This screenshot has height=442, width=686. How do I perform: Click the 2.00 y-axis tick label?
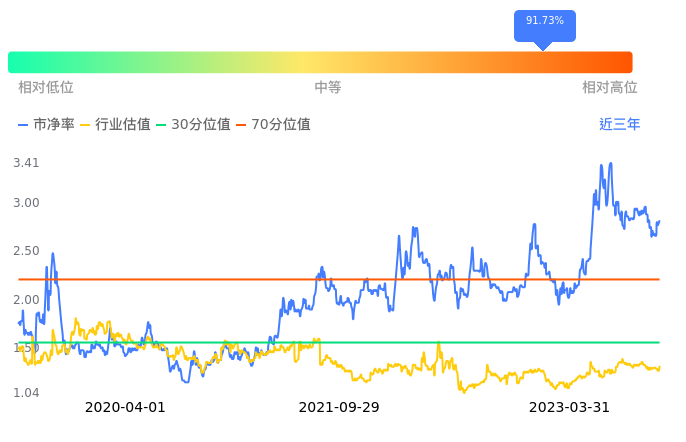point(26,300)
